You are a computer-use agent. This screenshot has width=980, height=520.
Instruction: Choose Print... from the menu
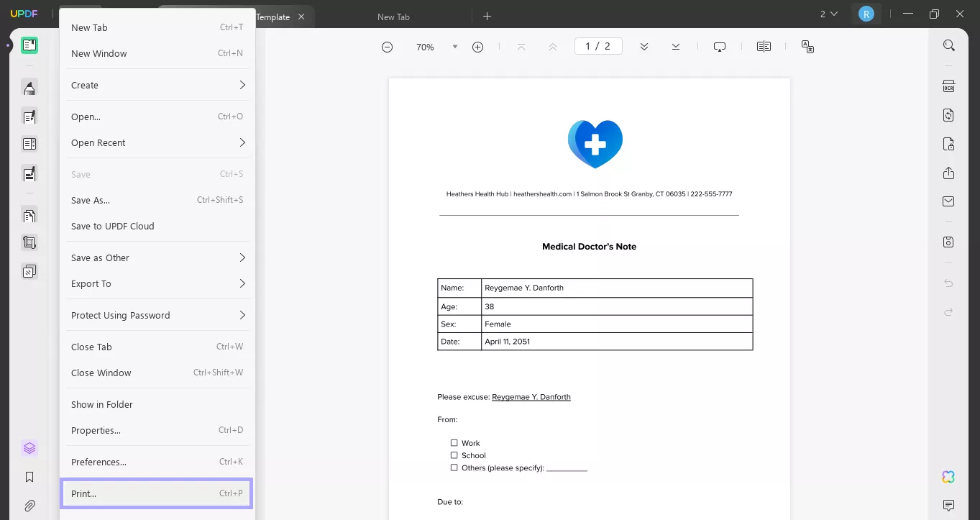click(157, 493)
